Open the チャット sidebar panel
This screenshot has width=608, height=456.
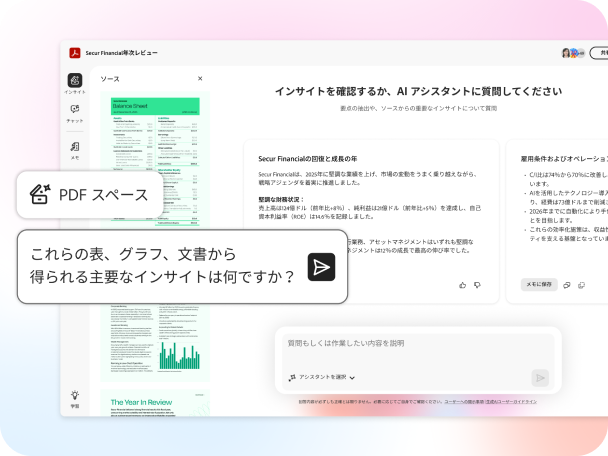pos(75,114)
